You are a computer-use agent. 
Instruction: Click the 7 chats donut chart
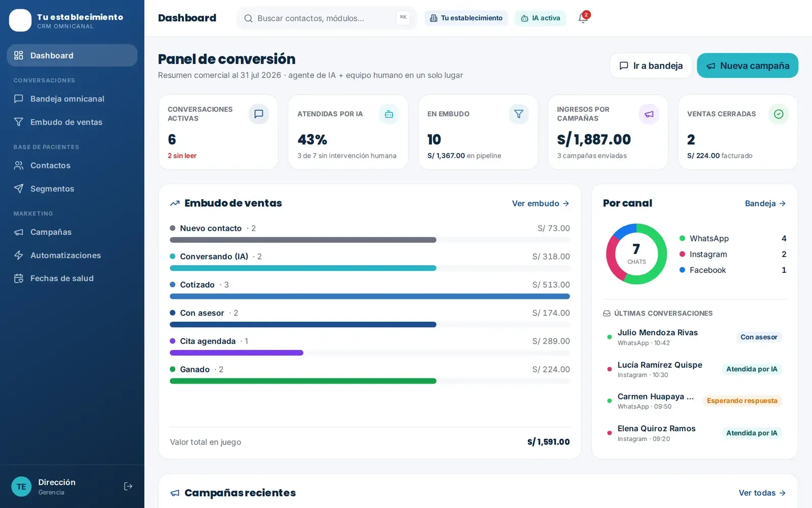[x=636, y=254]
